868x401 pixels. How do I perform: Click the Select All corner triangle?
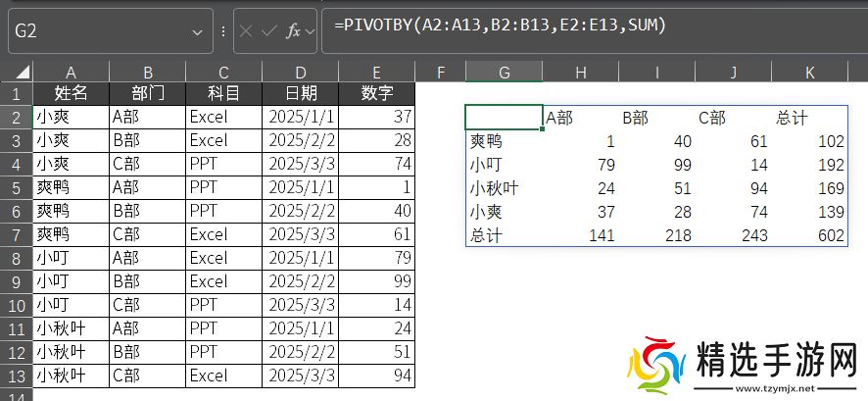point(17,72)
